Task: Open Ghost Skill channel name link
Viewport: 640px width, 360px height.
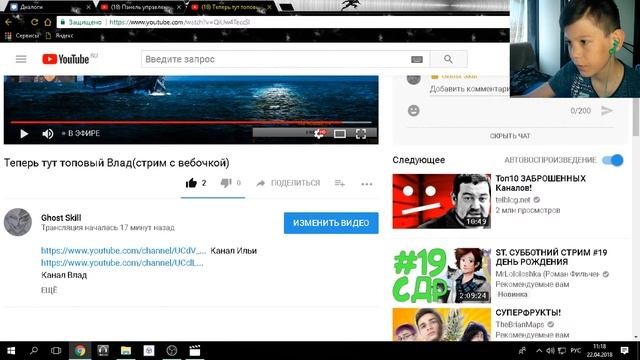Action: pos(61,218)
